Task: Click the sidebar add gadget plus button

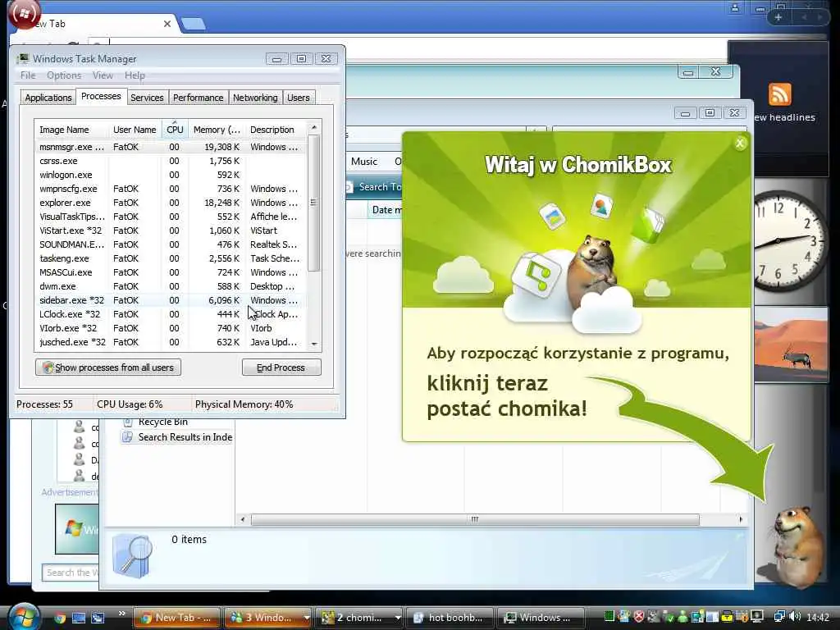Action: click(x=778, y=17)
